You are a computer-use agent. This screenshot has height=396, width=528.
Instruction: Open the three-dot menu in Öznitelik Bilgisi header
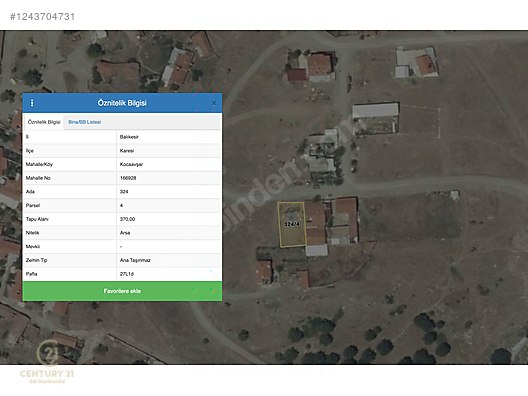pos(32,103)
